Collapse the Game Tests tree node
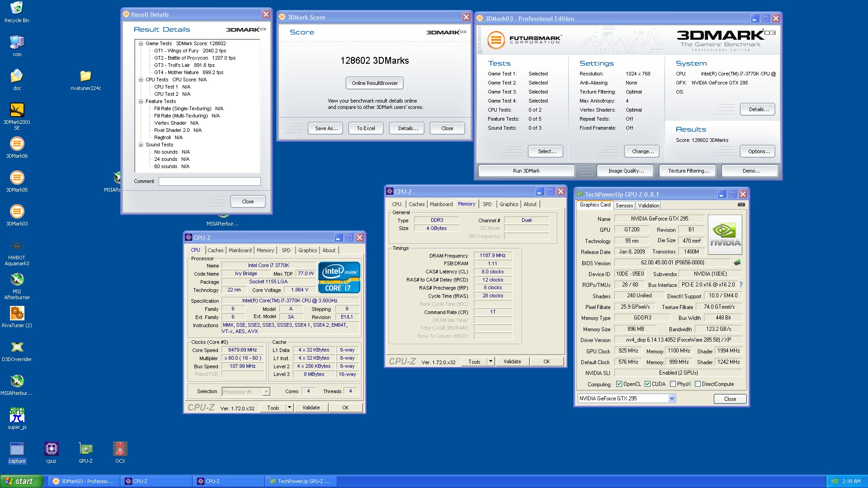This screenshot has width=868, height=488. pos(141,44)
